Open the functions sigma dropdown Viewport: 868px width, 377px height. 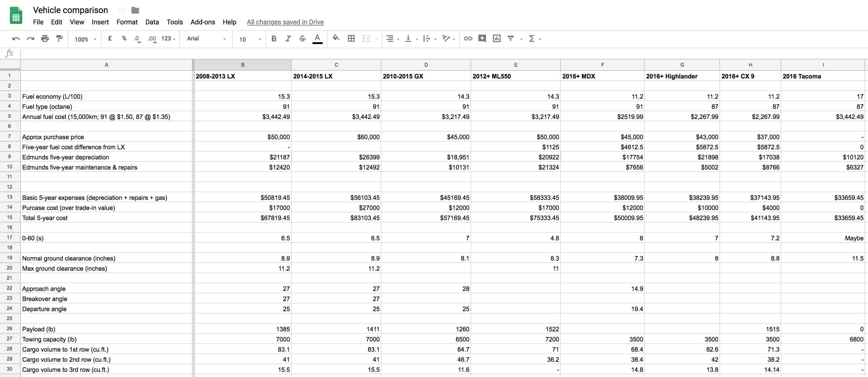click(x=535, y=39)
